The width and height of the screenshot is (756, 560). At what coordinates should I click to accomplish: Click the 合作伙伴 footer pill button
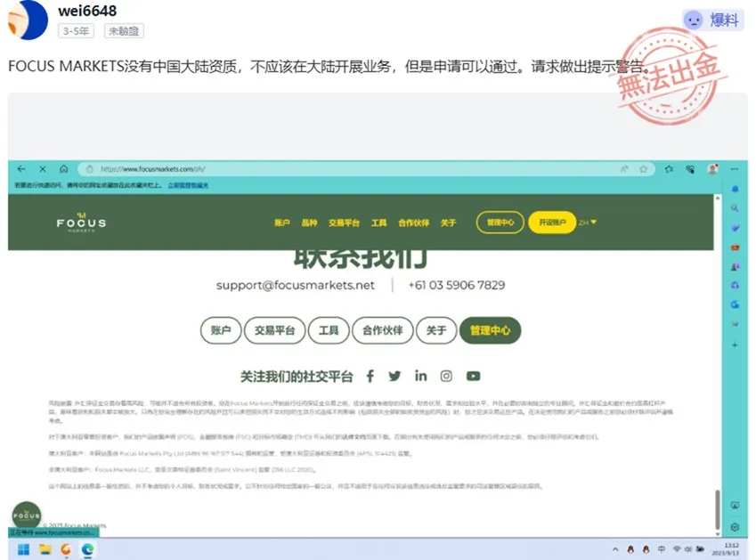coord(382,330)
